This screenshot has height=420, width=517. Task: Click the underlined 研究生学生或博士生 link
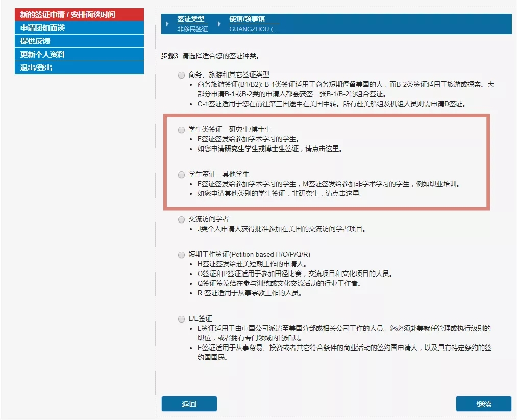[x=254, y=149]
